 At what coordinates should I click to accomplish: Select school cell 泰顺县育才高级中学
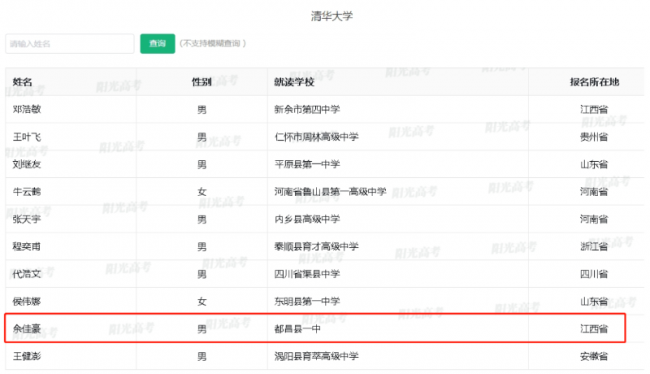316,246
